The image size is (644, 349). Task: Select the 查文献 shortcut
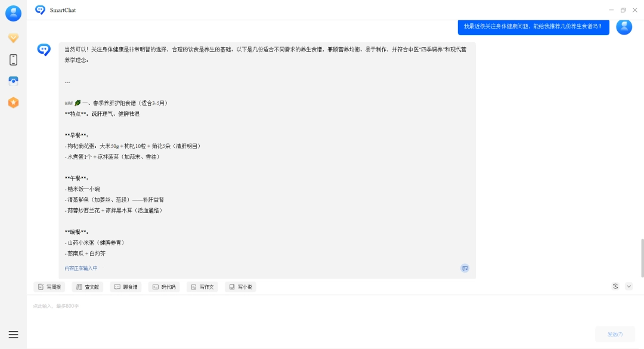coord(87,286)
